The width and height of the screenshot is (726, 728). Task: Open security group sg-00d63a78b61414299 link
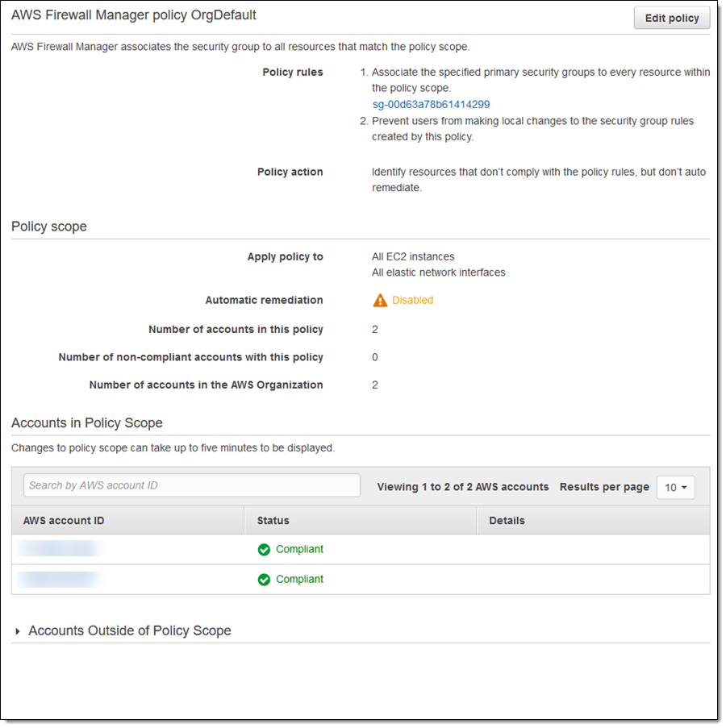pyautogui.click(x=431, y=104)
